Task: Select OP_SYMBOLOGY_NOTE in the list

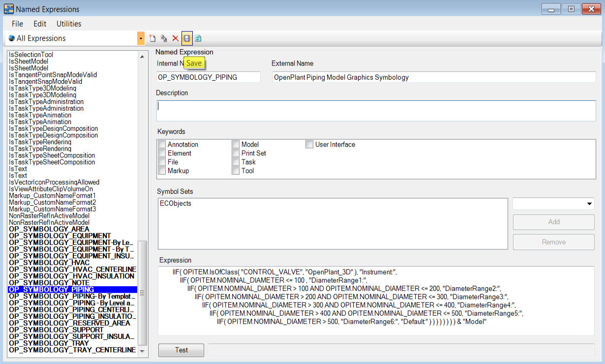Action: [49, 283]
